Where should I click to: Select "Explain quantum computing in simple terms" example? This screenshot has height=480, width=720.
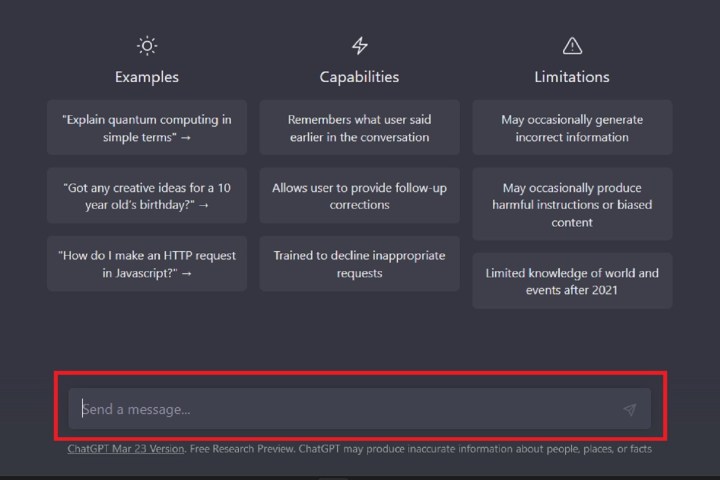147,128
